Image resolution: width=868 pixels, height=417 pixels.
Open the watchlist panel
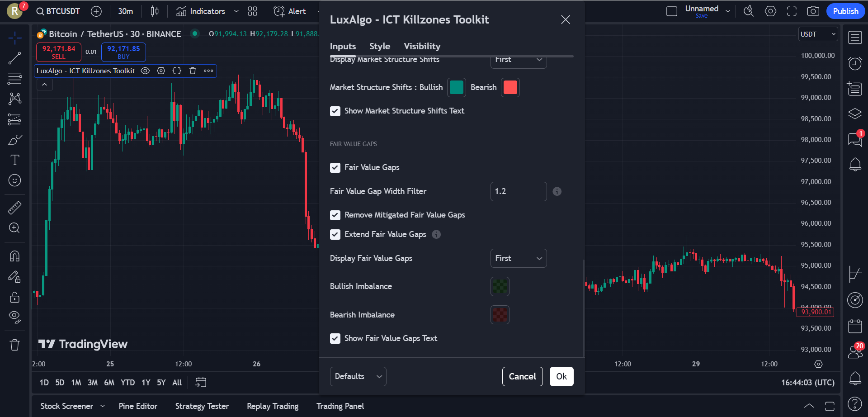pos(855,38)
